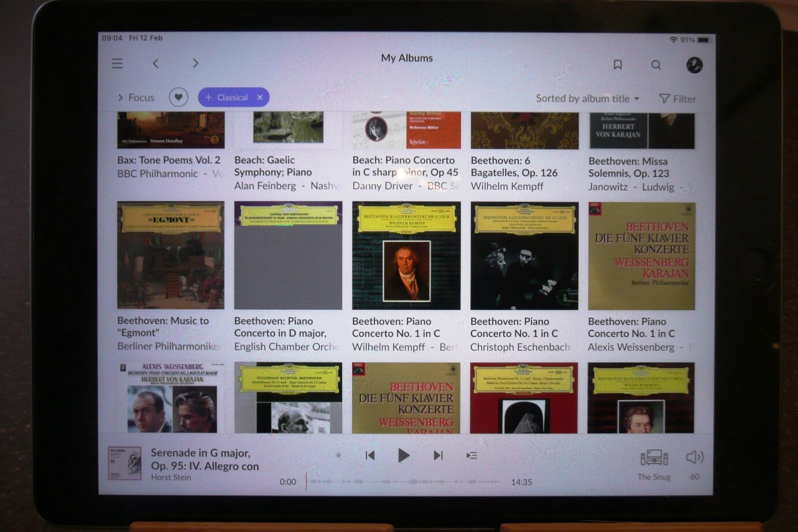The height and width of the screenshot is (532, 798).
Task: Open the Sorted by album title dropdown
Action: 587,98
